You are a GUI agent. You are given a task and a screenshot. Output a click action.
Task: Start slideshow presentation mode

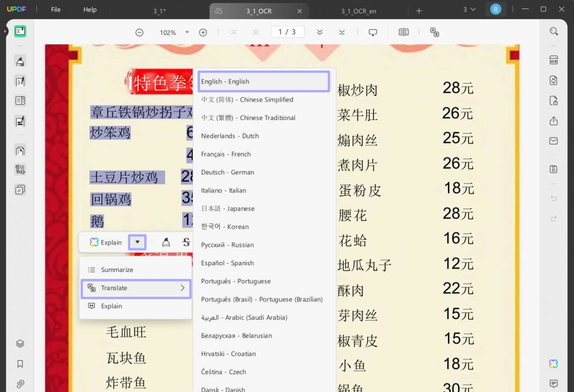coord(373,32)
